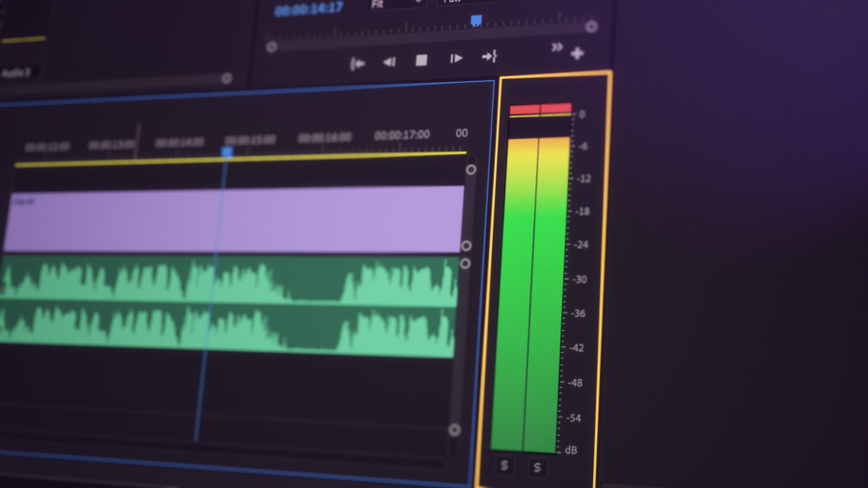Open the transport overflow double-chevron
Viewport: 868px width, 488px height.
pyautogui.click(x=556, y=47)
